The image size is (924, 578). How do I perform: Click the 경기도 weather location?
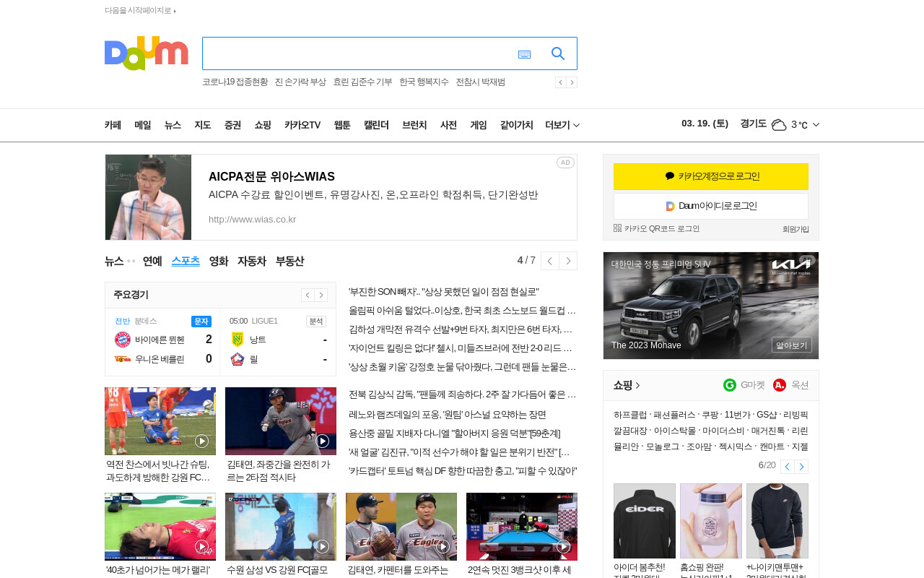[x=753, y=124]
